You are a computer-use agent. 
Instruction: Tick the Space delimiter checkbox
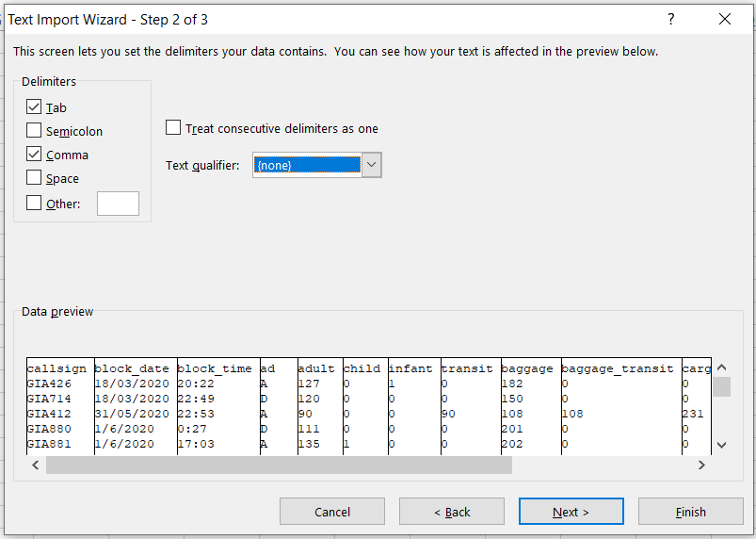tap(35, 178)
